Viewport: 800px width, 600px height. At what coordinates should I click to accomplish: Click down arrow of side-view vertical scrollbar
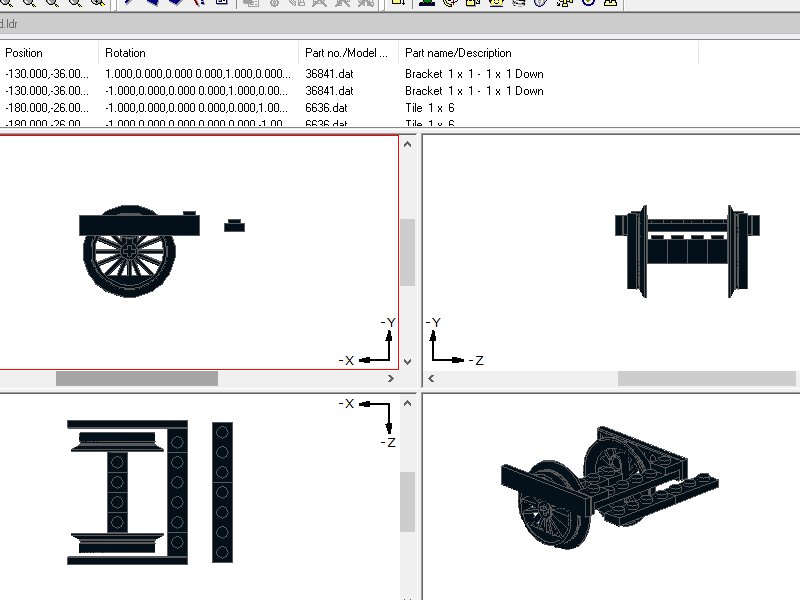[407, 362]
